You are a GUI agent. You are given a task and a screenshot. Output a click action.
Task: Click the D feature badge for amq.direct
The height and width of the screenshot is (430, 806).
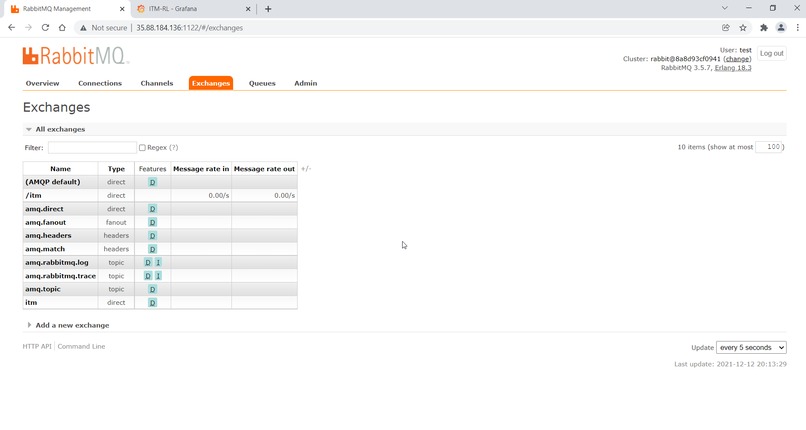click(152, 209)
